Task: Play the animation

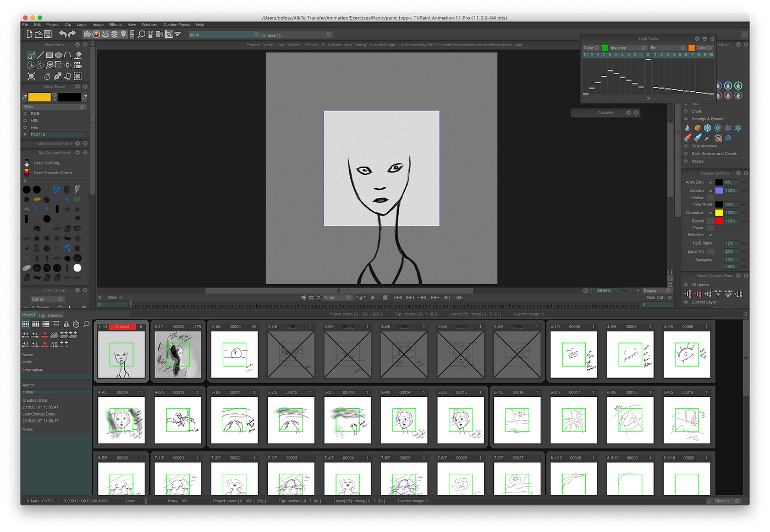Action: [373, 297]
